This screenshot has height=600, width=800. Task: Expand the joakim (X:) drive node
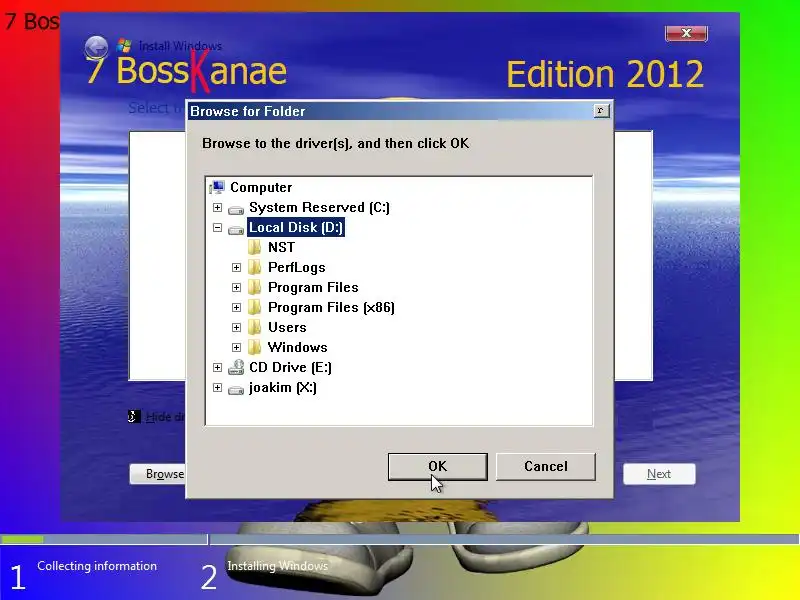pyautogui.click(x=217, y=387)
